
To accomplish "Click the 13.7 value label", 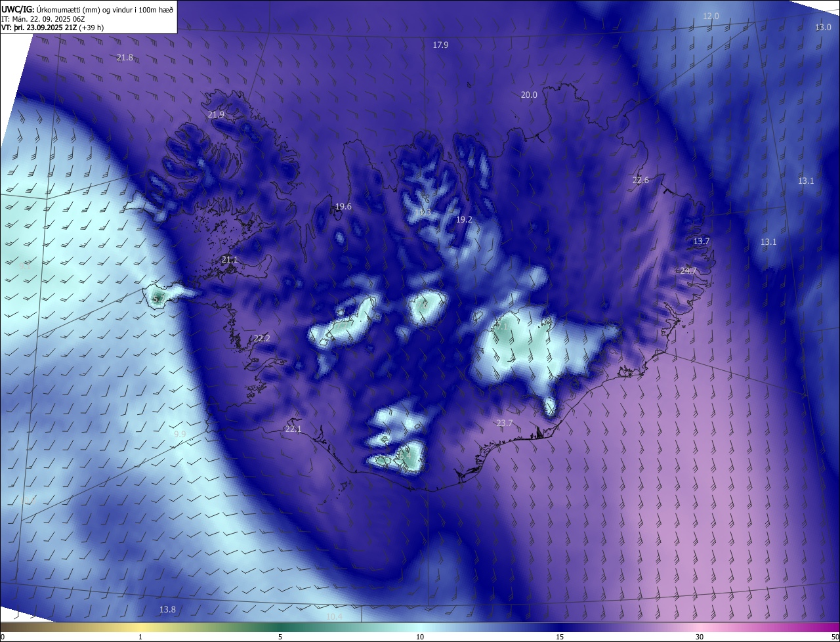I will [x=702, y=242].
